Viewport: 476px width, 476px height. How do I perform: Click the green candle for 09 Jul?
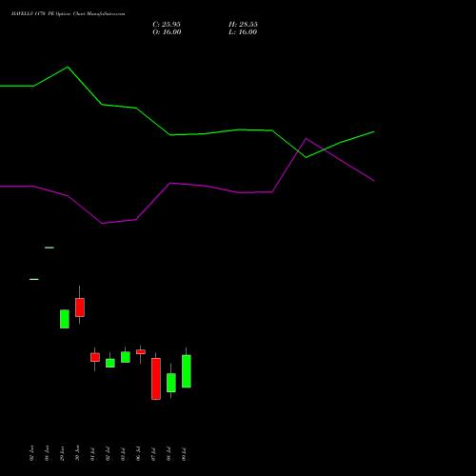(187, 371)
